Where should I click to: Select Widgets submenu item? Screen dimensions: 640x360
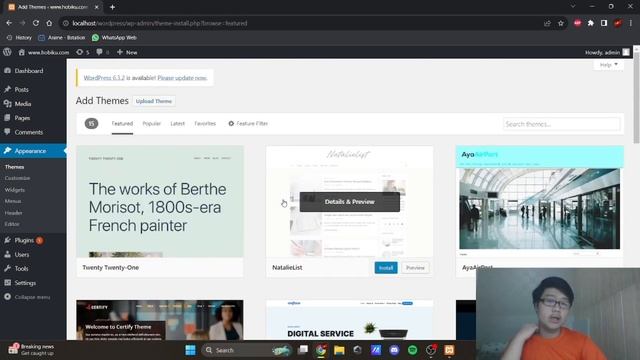coord(15,190)
